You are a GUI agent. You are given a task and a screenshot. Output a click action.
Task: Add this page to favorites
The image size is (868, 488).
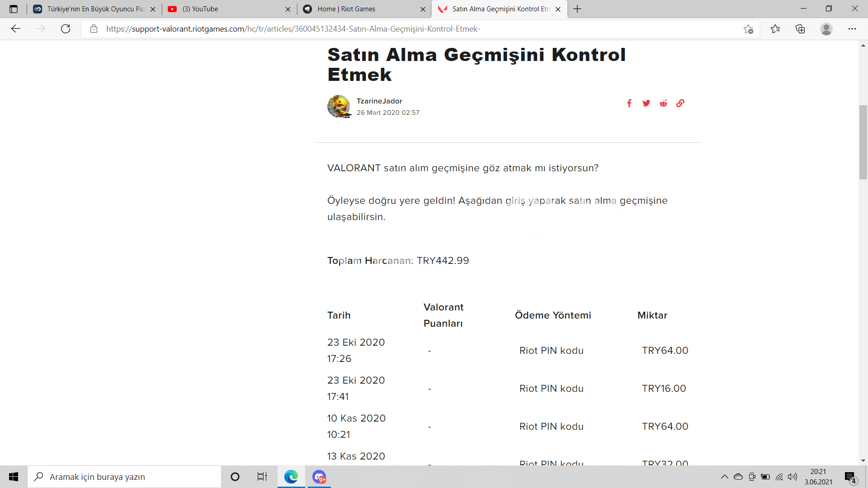click(x=748, y=29)
